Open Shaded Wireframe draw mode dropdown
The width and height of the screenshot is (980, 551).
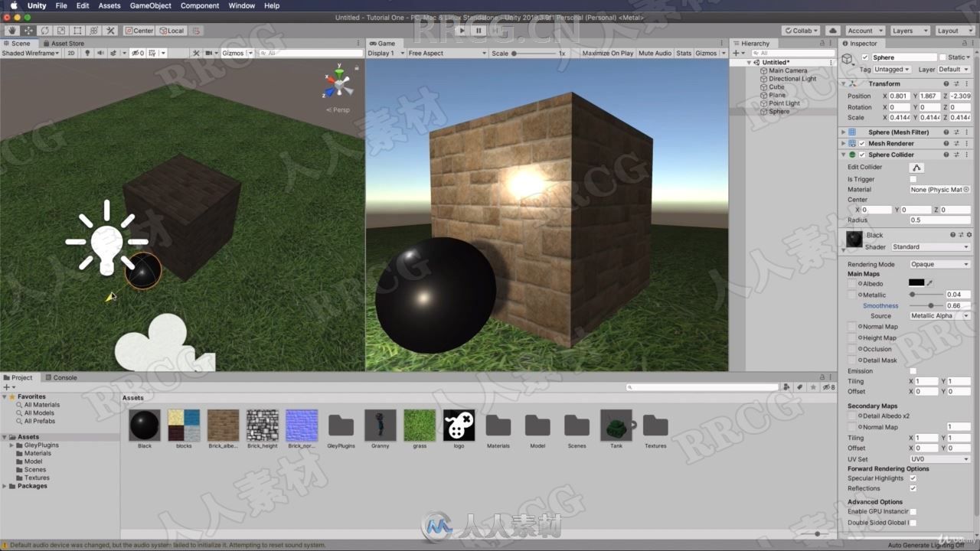click(x=30, y=54)
